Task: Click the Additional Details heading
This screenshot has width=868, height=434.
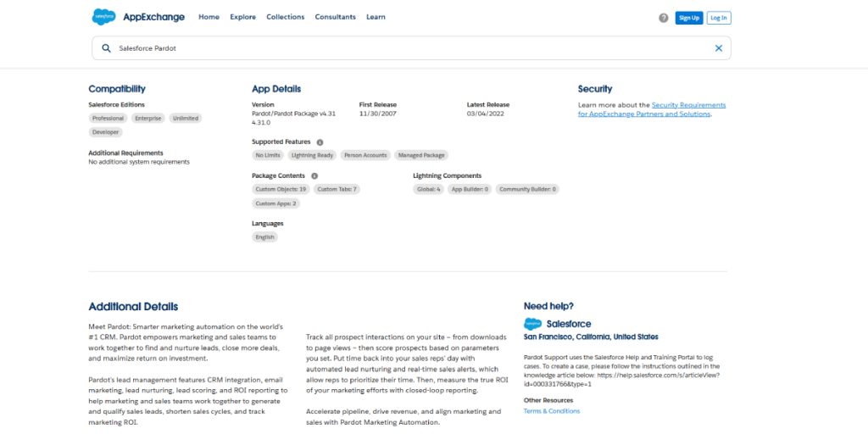Action: (x=133, y=307)
